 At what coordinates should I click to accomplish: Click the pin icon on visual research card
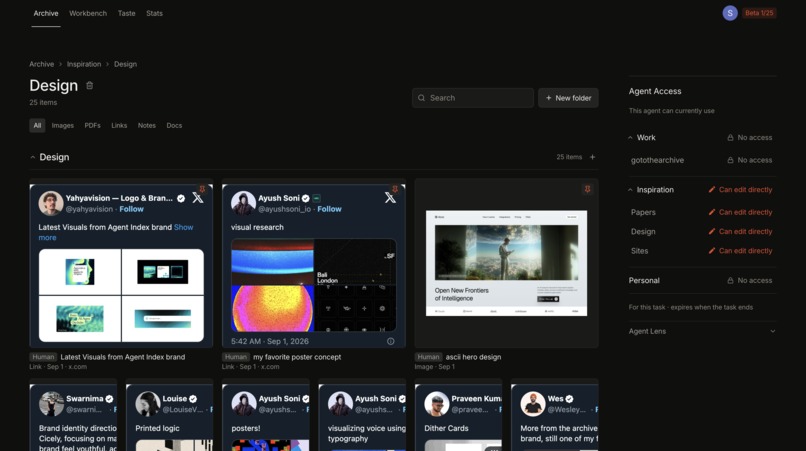[395, 189]
